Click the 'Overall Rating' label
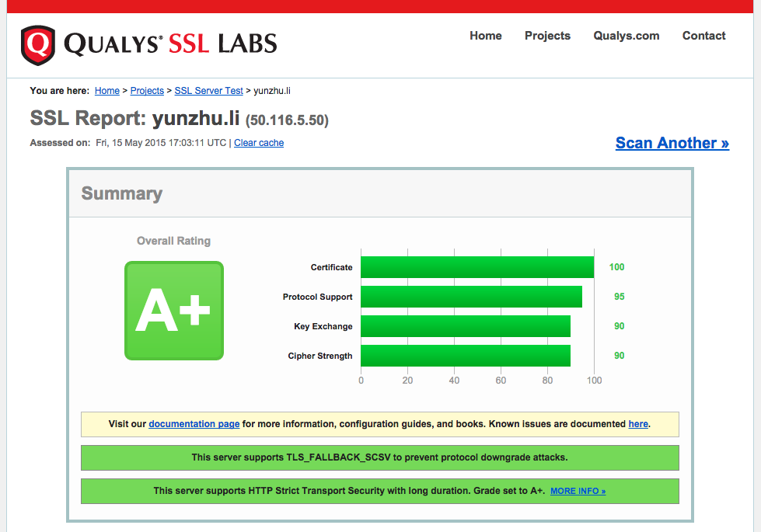Viewport: 761px width, 532px height. [173, 241]
